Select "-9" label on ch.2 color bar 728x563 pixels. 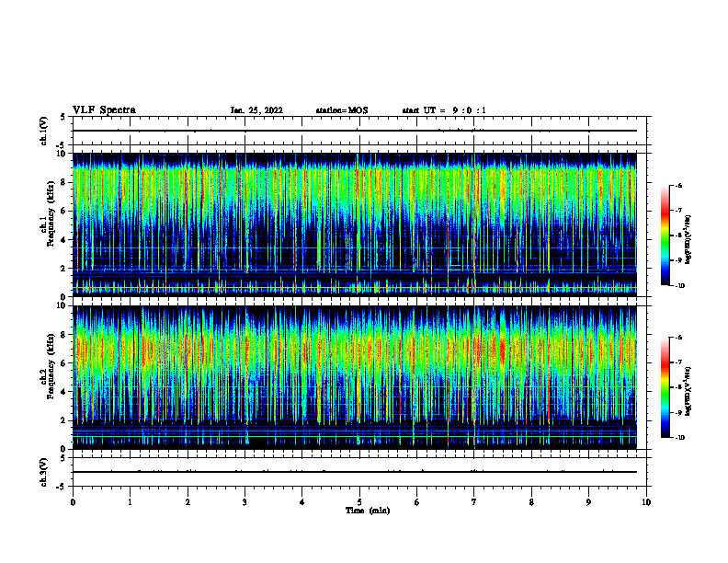(678, 413)
